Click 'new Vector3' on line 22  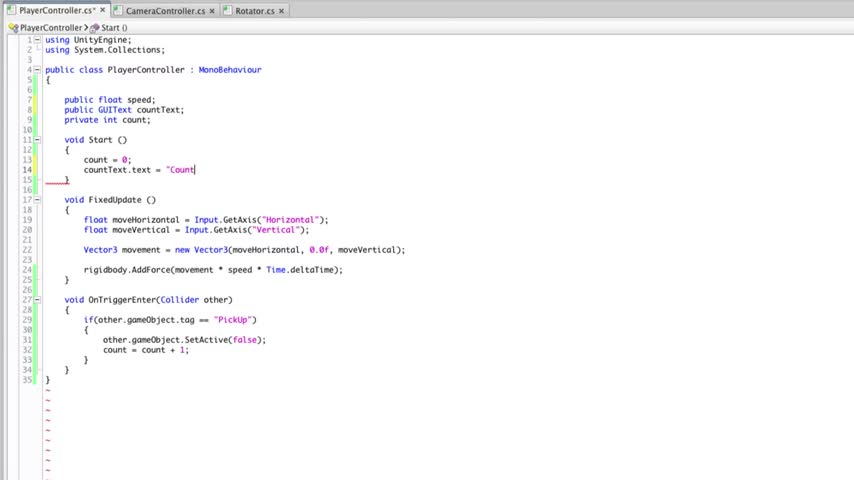point(201,250)
